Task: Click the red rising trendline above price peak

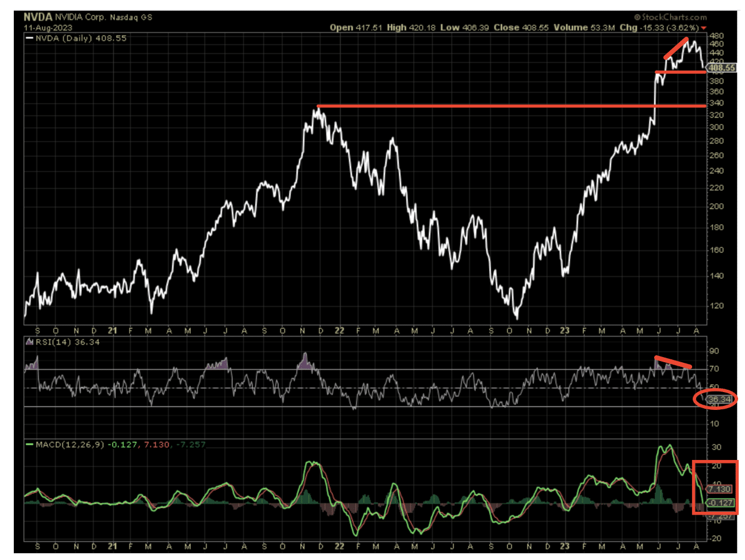Action: pyautogui.click(x=676, y=48)
